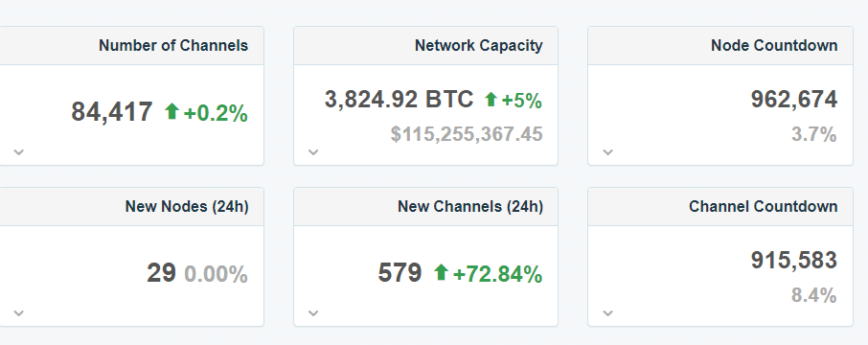Expand the Channel Countdown card chevron
The width and height of the screenshot is (868, 345).
pyautogui.click(x=607, y=312)
